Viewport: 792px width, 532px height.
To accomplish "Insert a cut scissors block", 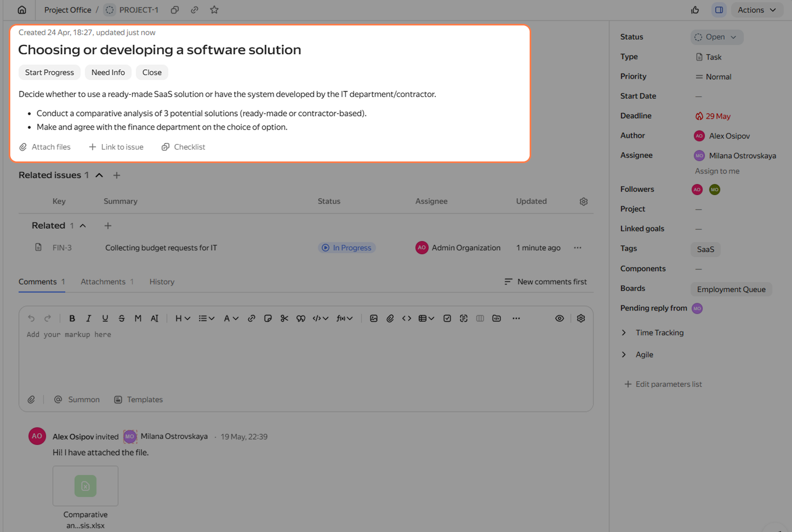I will [x=284, y=319].
